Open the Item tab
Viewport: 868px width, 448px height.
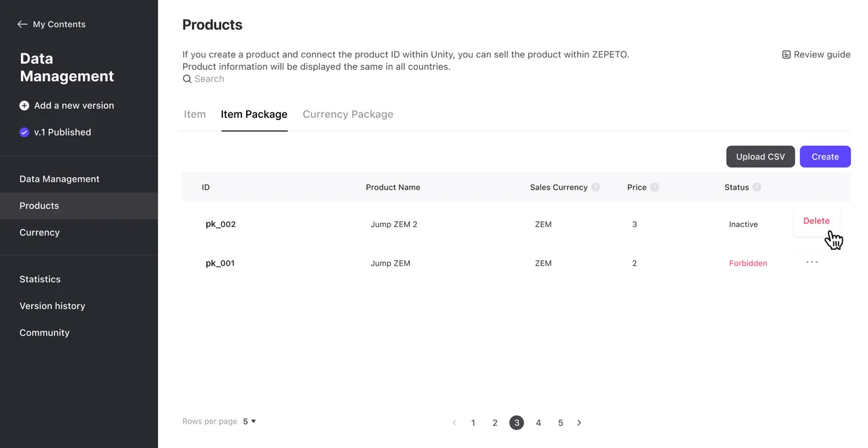click(195, 114)
